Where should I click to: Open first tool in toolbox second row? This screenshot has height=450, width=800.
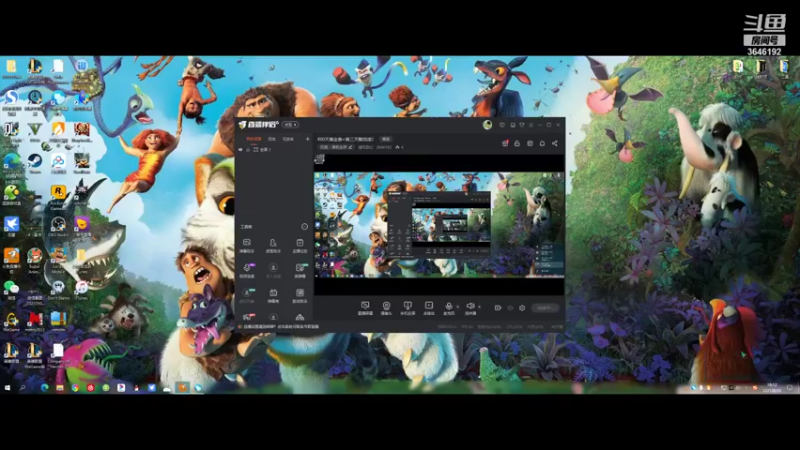pos(247,270)
